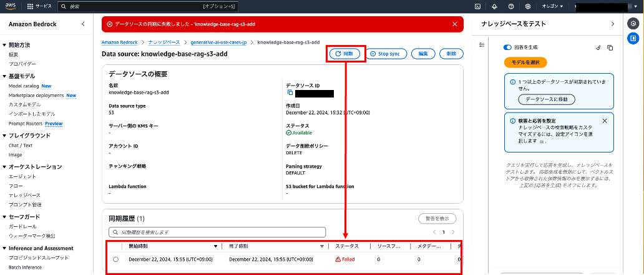The width and height of the screenshot is (644, 275).
Task: Open the console settings gear
Action: click(528, 7)
